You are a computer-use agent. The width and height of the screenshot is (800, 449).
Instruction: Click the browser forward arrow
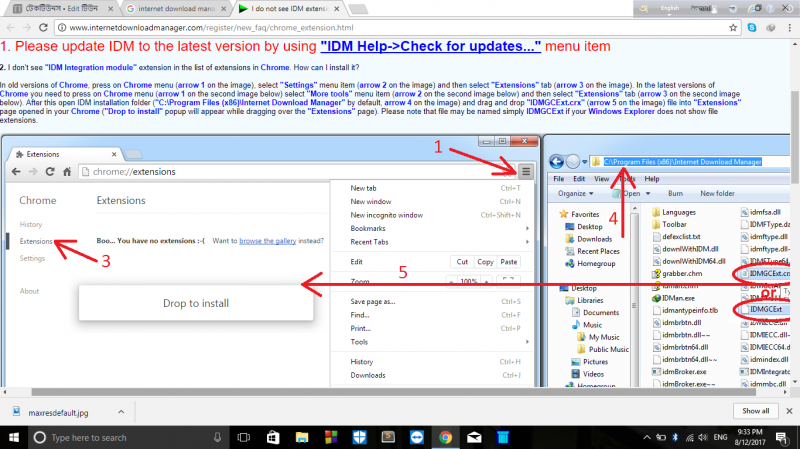27,28
